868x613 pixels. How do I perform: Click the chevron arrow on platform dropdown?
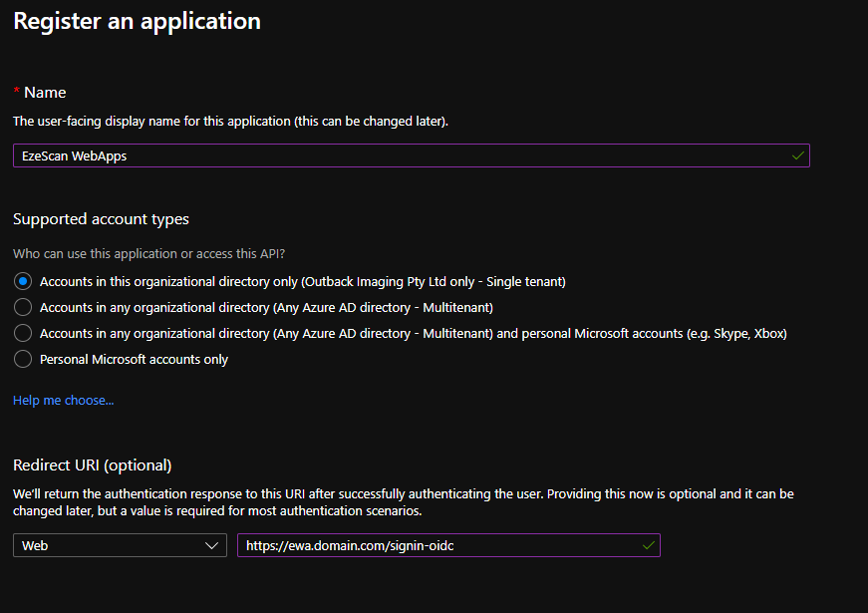pyautogui.click(x=211, y=545)
